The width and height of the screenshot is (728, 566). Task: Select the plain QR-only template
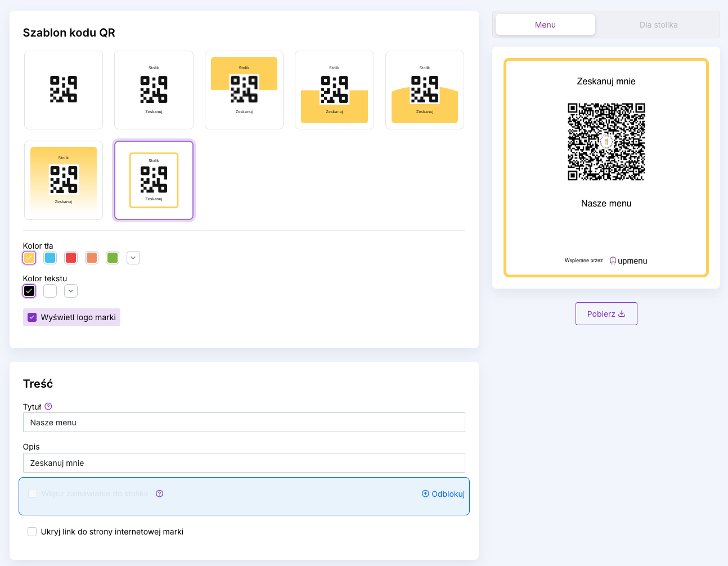point(64,90)
